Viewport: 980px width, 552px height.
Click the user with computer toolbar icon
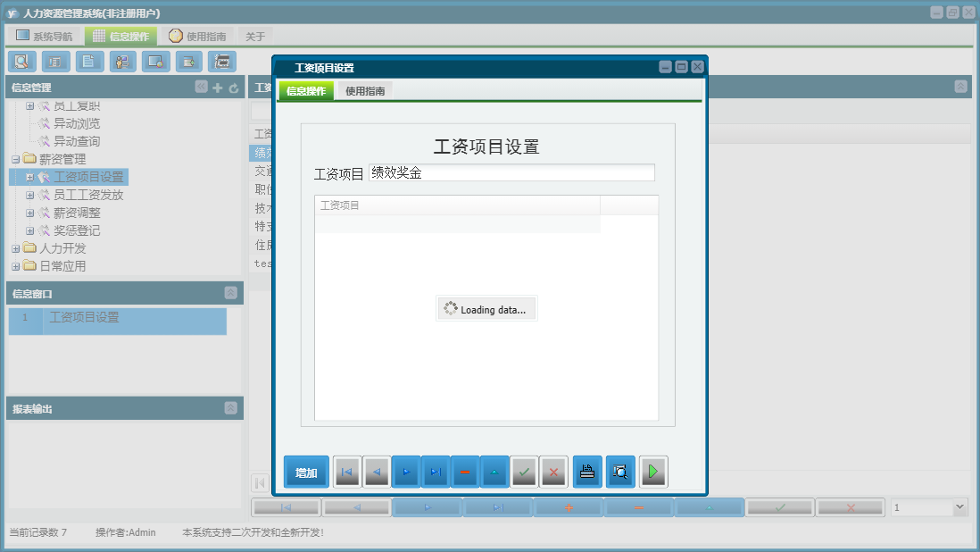tap(122, 62)
